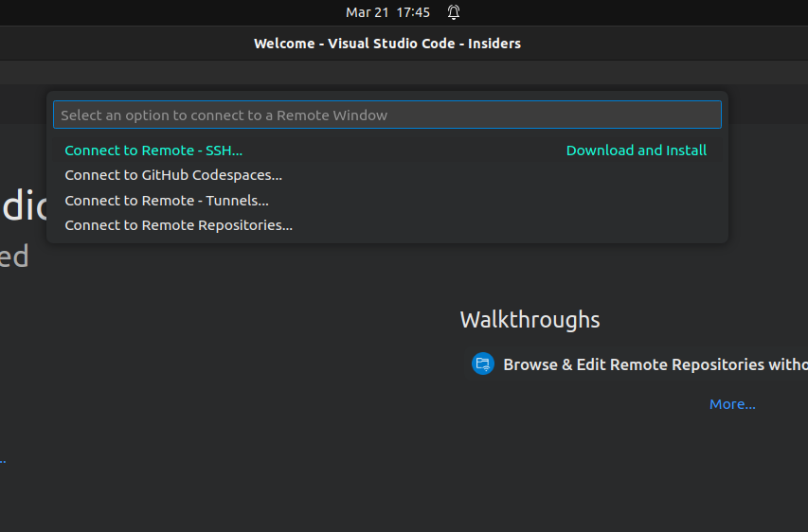808x532 pixels.
Task: Click empty space right of the Tunnels option
Action: click(494, 201)
